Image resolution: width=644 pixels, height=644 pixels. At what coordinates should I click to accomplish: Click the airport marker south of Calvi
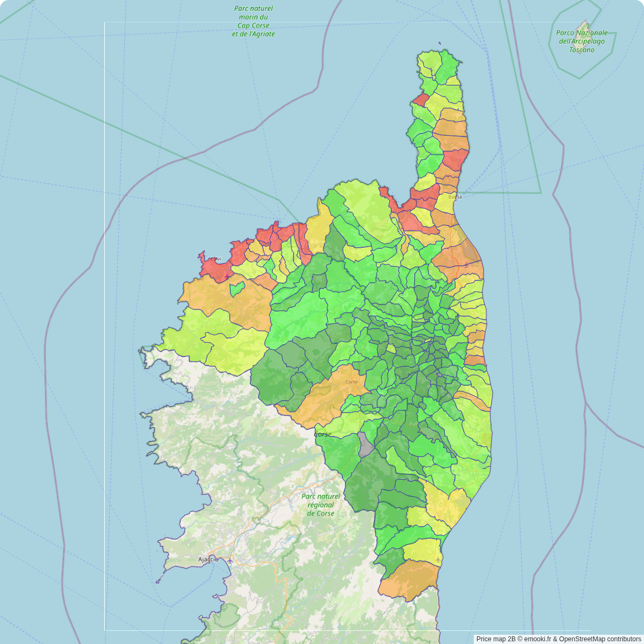(228, 277)
